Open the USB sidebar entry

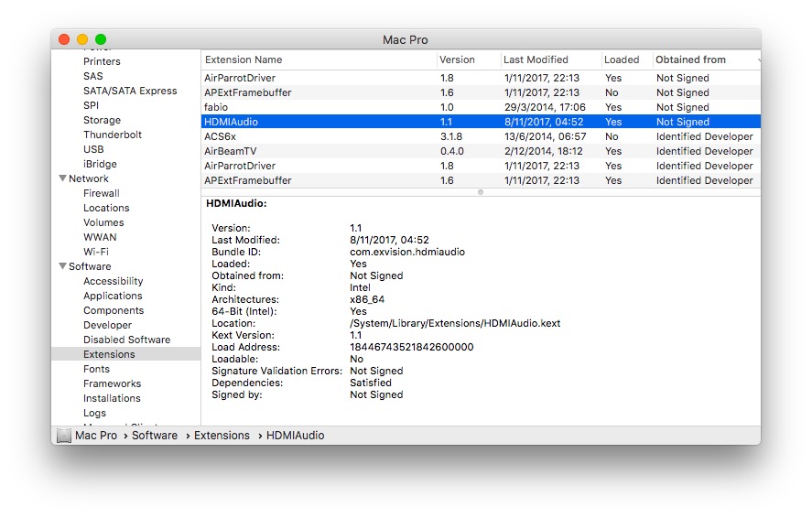pyautogui.click(x=93, y=149)
